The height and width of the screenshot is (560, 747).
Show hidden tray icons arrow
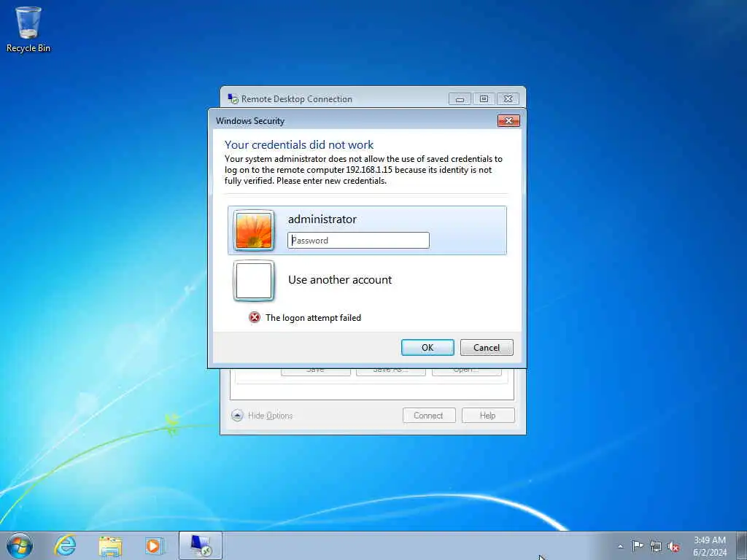(620, 546)
